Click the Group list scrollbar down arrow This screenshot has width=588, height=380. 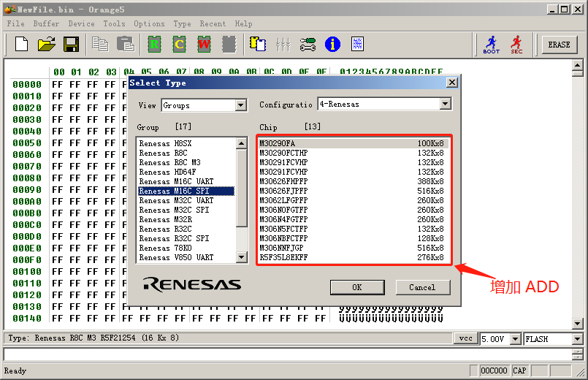tap(242, 258)
